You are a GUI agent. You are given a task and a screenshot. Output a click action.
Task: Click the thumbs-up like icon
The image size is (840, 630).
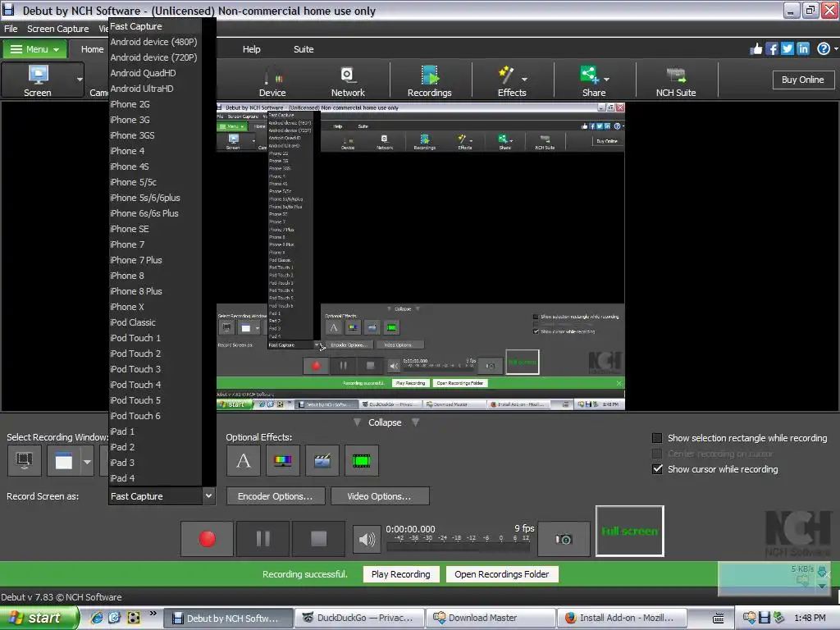pyautogui.click(x=756, y=49)
